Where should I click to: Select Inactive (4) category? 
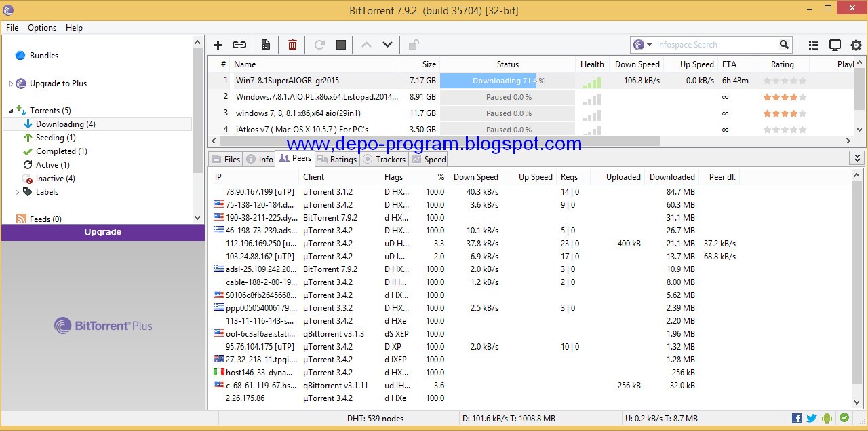coord(56,179)
